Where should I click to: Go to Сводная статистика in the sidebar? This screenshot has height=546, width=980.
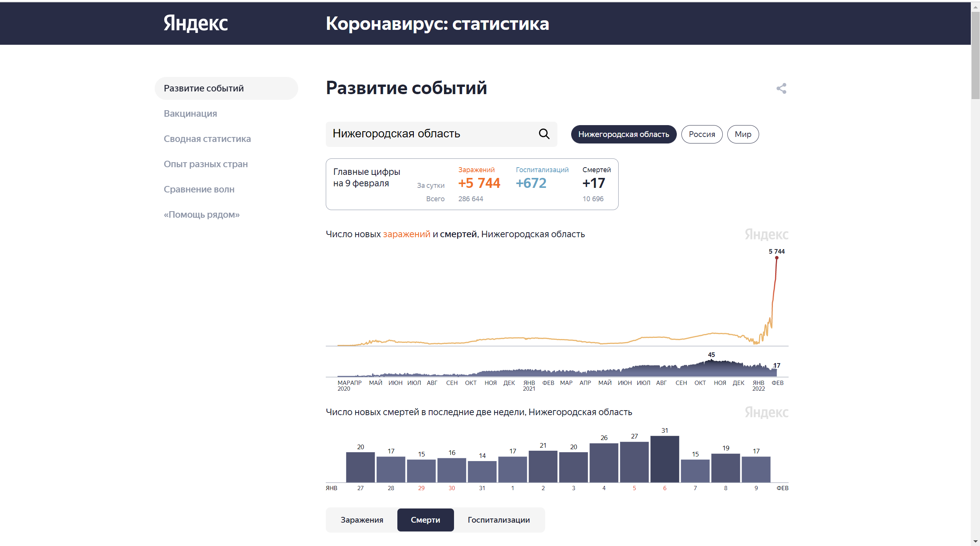tap(207, 139)
